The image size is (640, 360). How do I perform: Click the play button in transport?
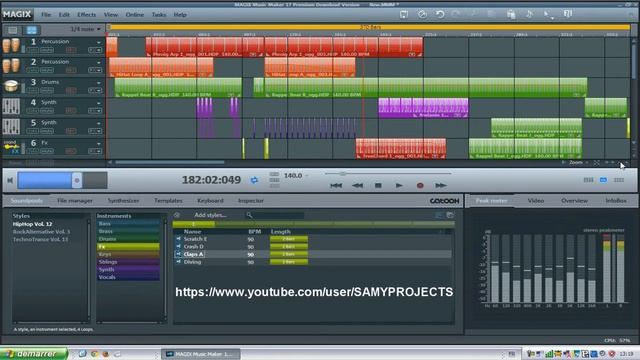point(399,185)
